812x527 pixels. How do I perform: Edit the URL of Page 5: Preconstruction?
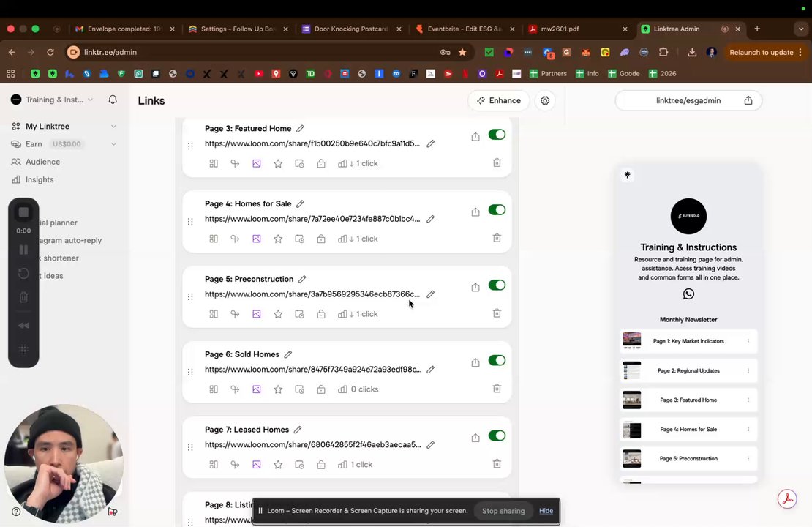[430, 294]
